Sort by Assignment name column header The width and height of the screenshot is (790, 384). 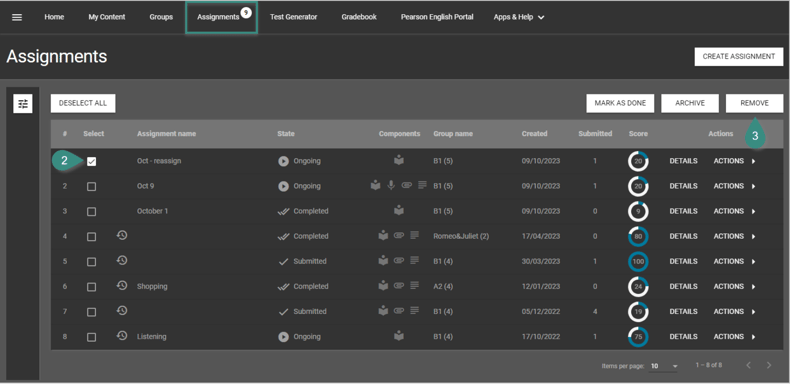166,134
